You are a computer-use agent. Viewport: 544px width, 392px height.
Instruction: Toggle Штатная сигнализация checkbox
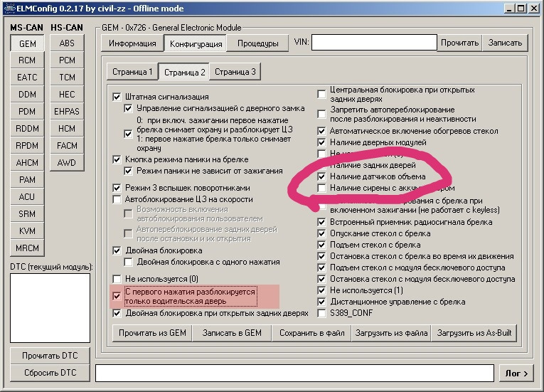[x=117, y=97]
